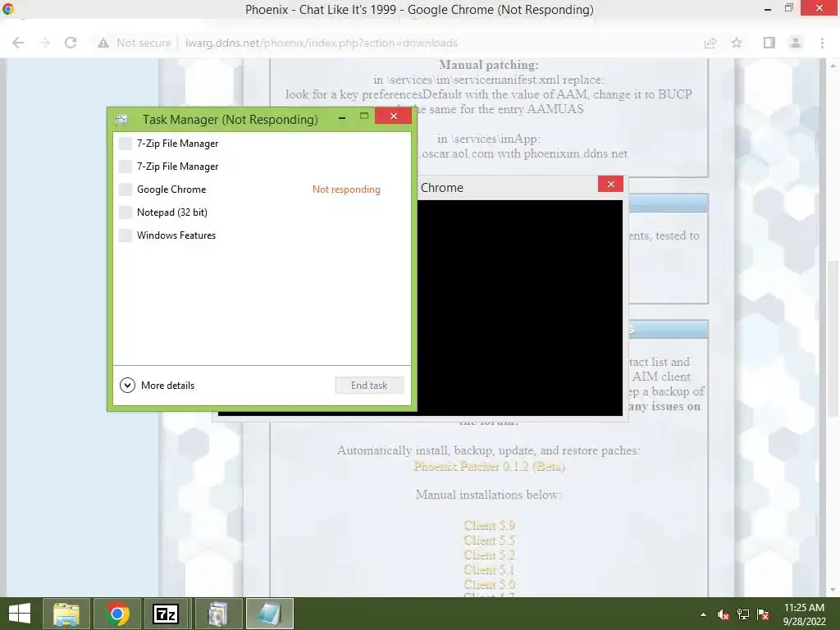840x630 pixels.
Task: Click the network tray icon
Action: pyautogui.click(x=743, y=614)
